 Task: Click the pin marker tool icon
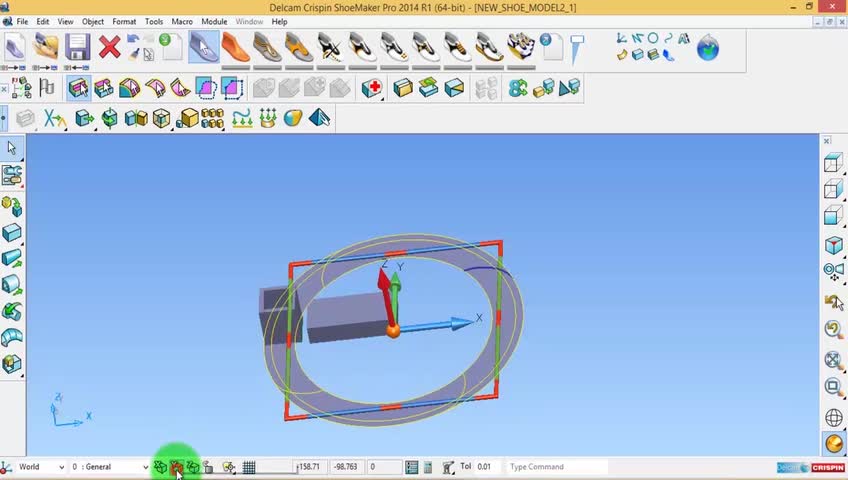coord(577,49)
